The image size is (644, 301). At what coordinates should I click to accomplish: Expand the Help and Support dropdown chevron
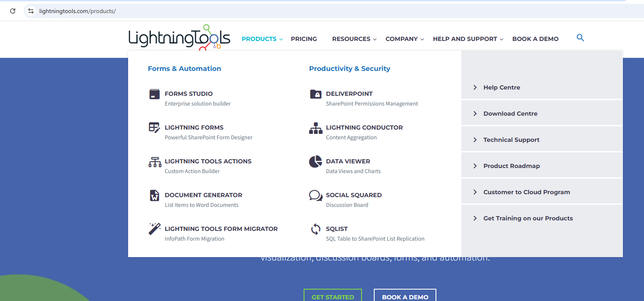pyautogui.click(x=501, y=39)
